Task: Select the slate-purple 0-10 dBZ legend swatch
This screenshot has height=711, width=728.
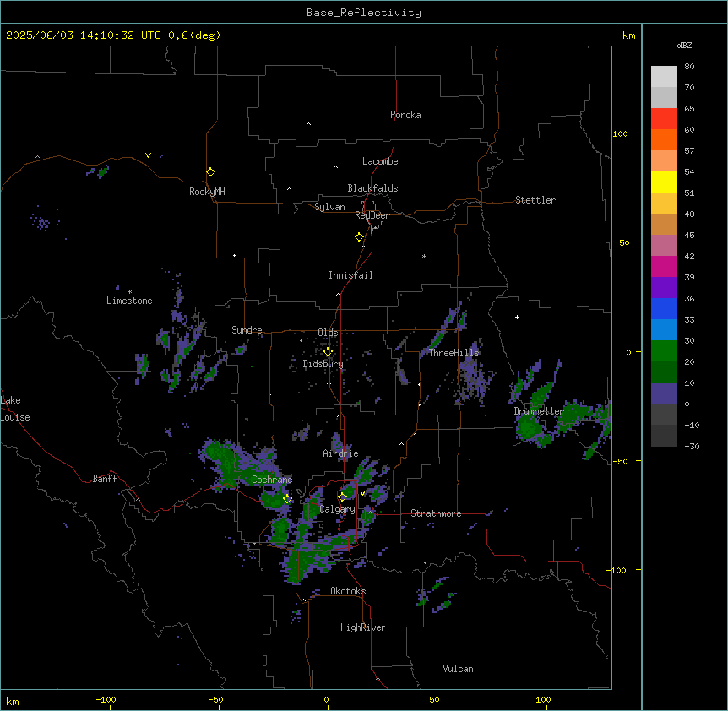Action: (x=664, y=393)
